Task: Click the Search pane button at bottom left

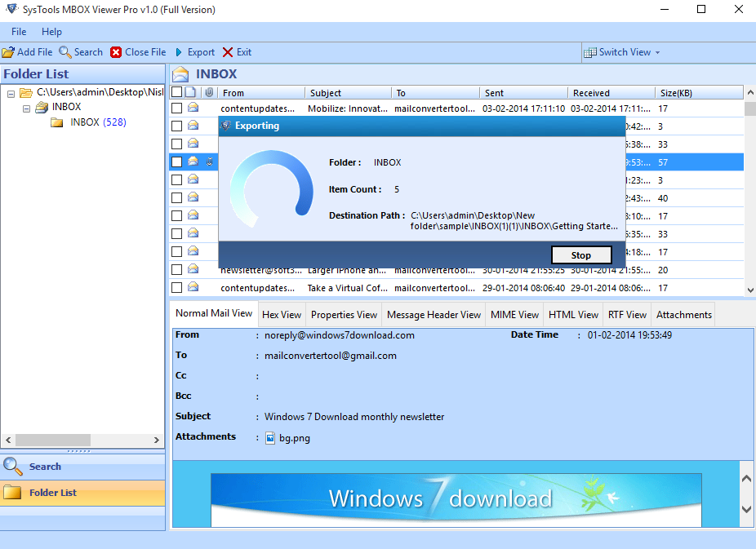Action: click(82, 466)
